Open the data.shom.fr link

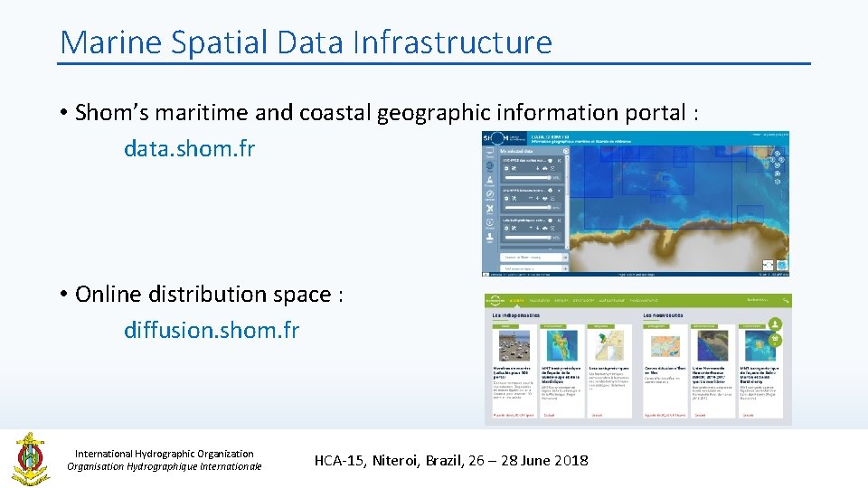click(189, 148)
